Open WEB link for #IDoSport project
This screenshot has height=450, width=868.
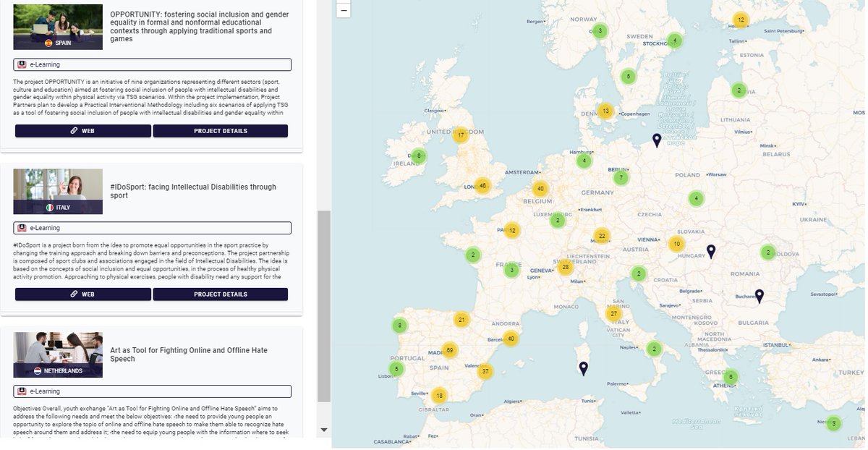pyautogui.click(x=83, y=294)
